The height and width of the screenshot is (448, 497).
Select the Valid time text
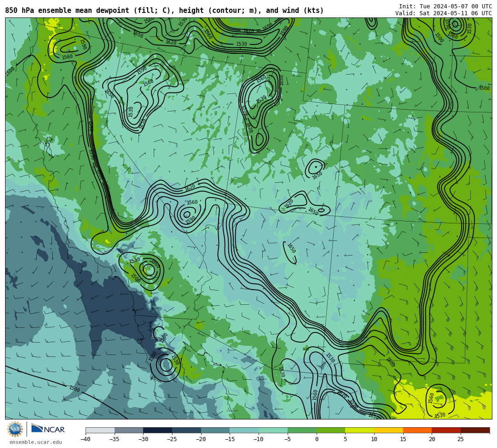[444, 13]
